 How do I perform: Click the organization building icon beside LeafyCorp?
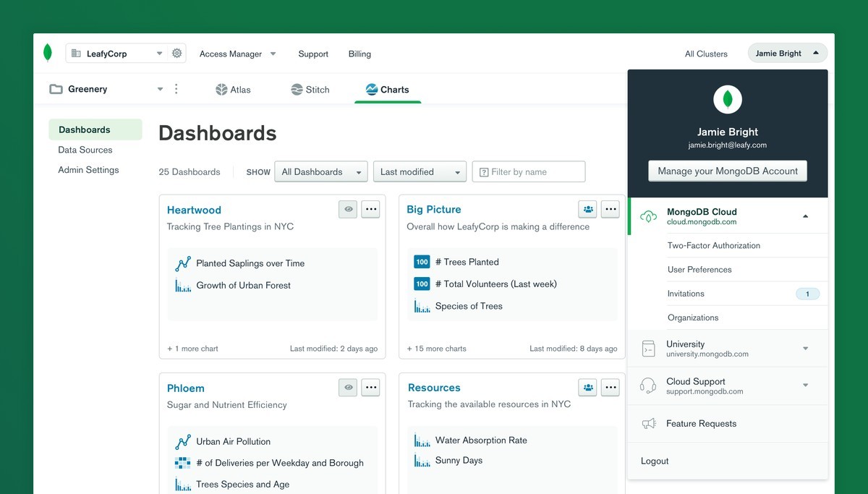(x=76, y=54)
